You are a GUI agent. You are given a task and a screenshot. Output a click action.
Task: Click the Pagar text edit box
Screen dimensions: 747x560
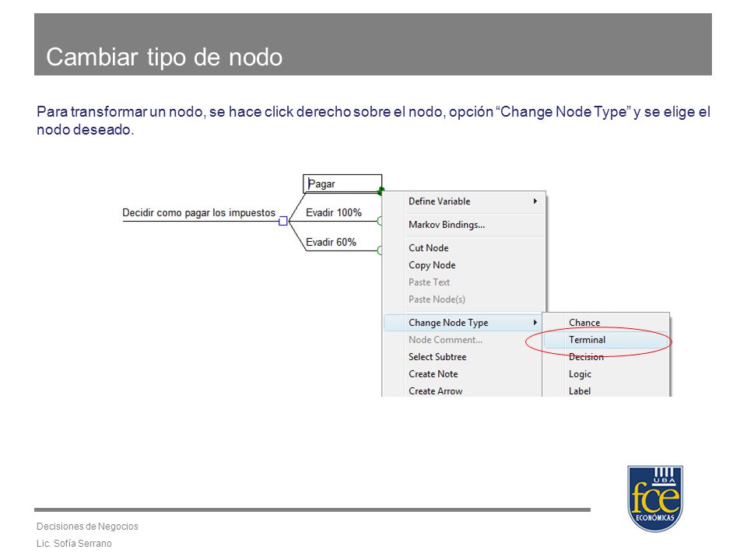coord(342,184)
